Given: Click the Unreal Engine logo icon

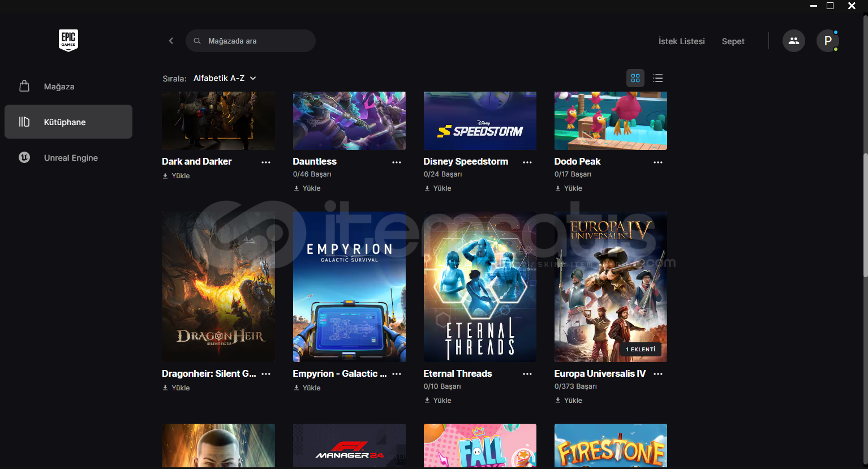Looking at the screenshot, I should [x=24, y=157].
